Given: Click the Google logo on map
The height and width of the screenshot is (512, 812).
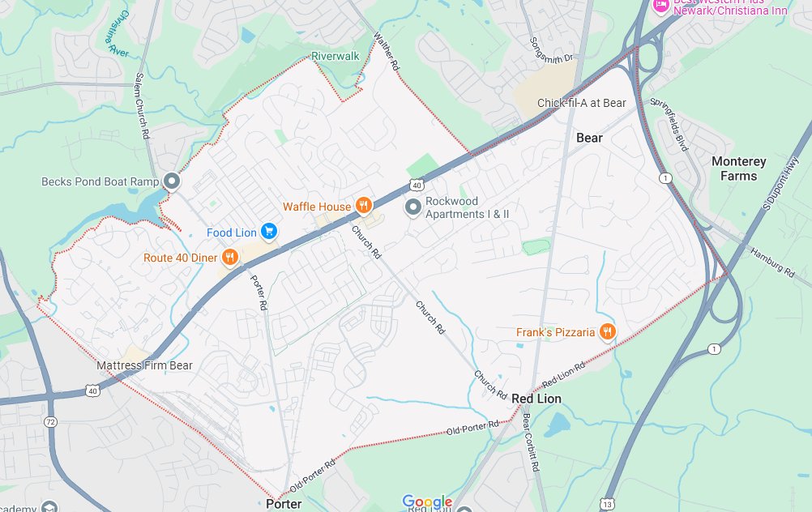Looking at the screenshot, I should pos(427,501).
